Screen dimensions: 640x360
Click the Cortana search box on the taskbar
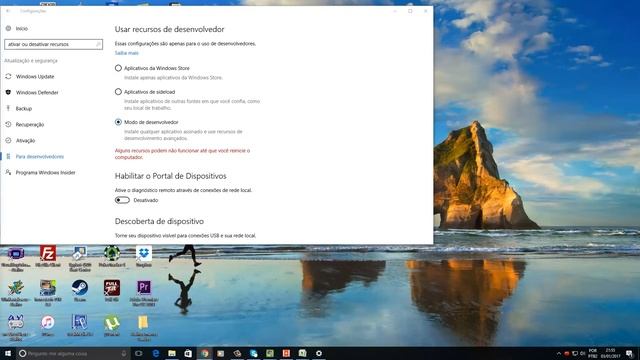coord(73,353)
